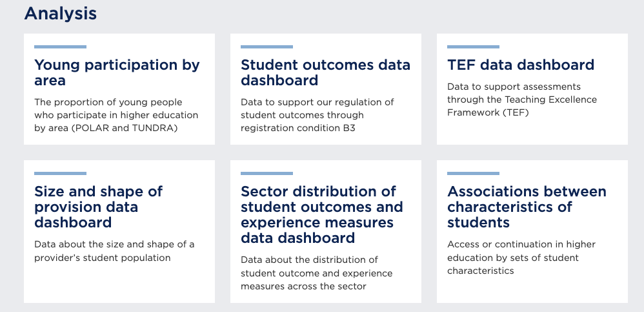The width and height of the screenshot is (644, 312).
Task: Open Student outcomes data dashboard title link
Action: [325, 72]
